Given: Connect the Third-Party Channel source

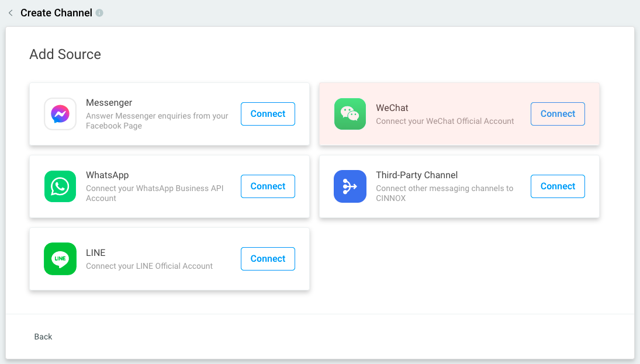Looking at the screenshot, I should click(558, 186).
